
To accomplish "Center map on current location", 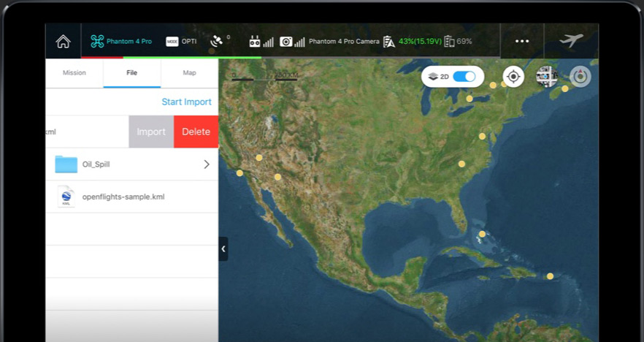I will (x=513, y=77).
